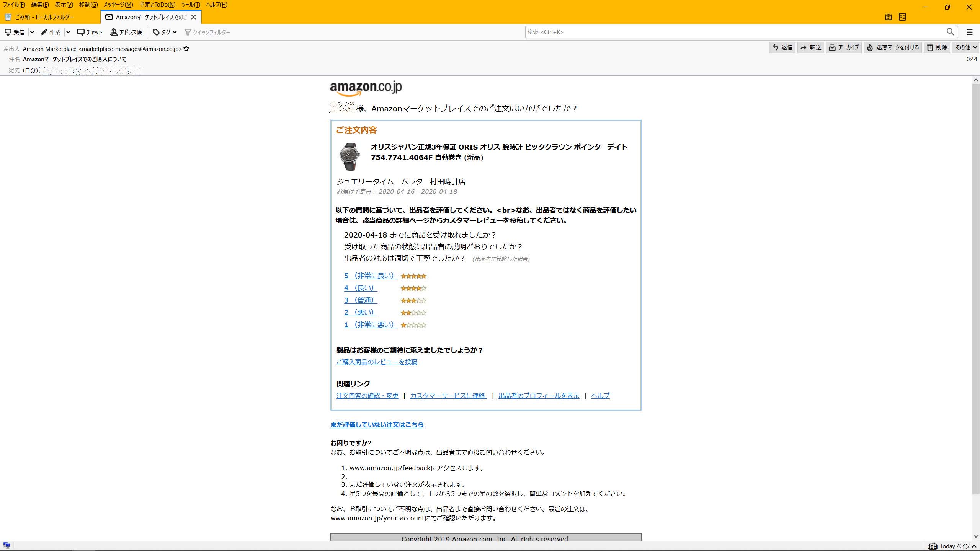Archive the message with アーカイブ

pos(844,47)
